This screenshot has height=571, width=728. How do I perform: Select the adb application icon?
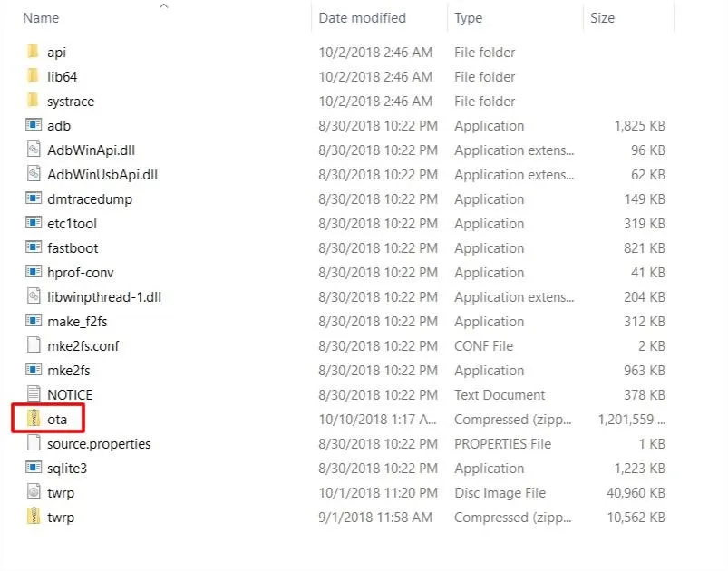[x=34, y=125]
